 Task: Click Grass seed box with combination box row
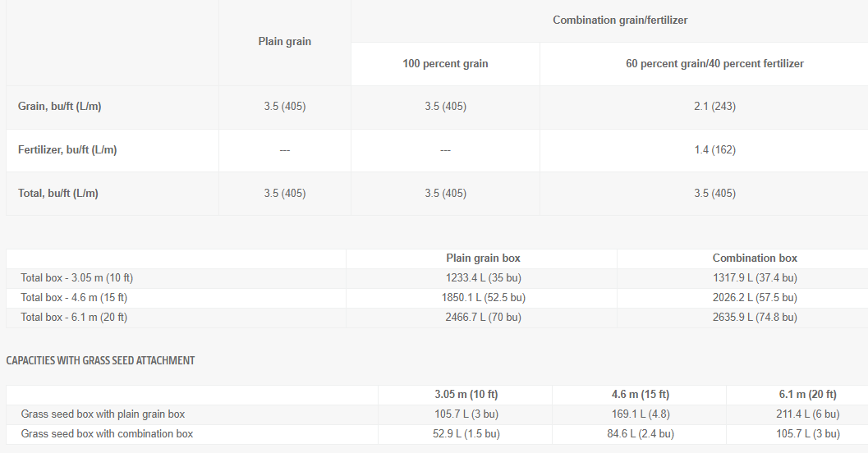coord(438,434)
